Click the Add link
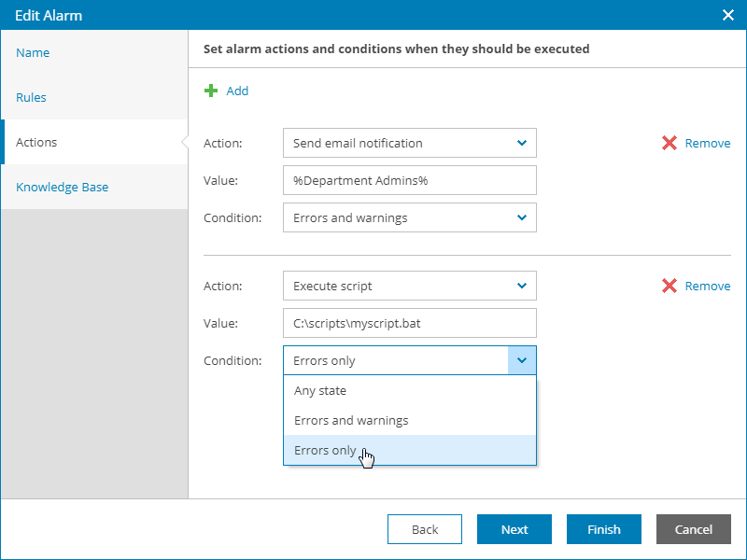Viewport: 747px width, 560px height. tap(237, 91)
